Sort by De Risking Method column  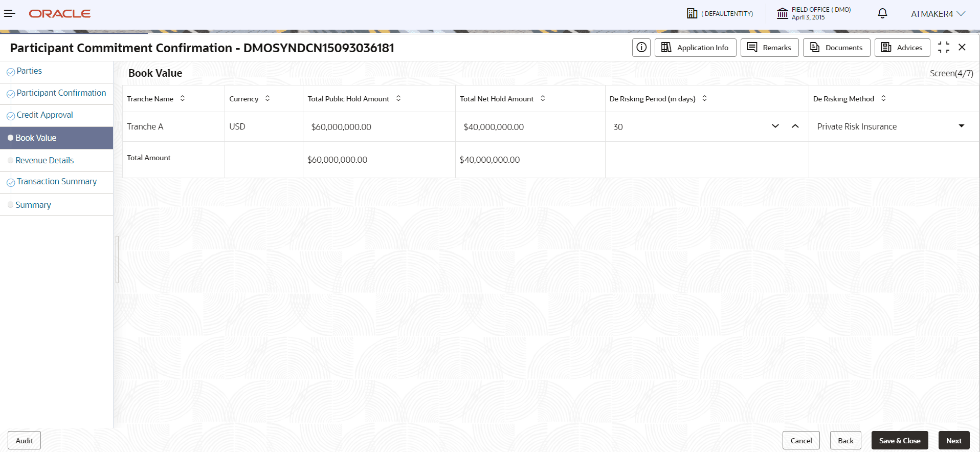pos(883,98)
